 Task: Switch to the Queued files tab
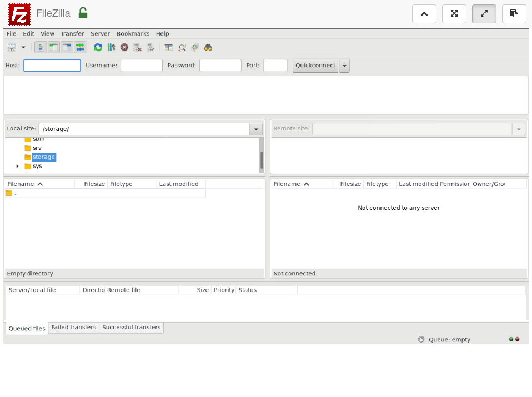27,329
